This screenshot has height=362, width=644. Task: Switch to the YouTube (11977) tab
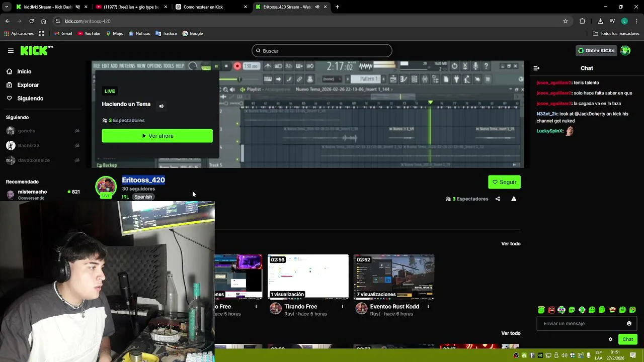131,7
